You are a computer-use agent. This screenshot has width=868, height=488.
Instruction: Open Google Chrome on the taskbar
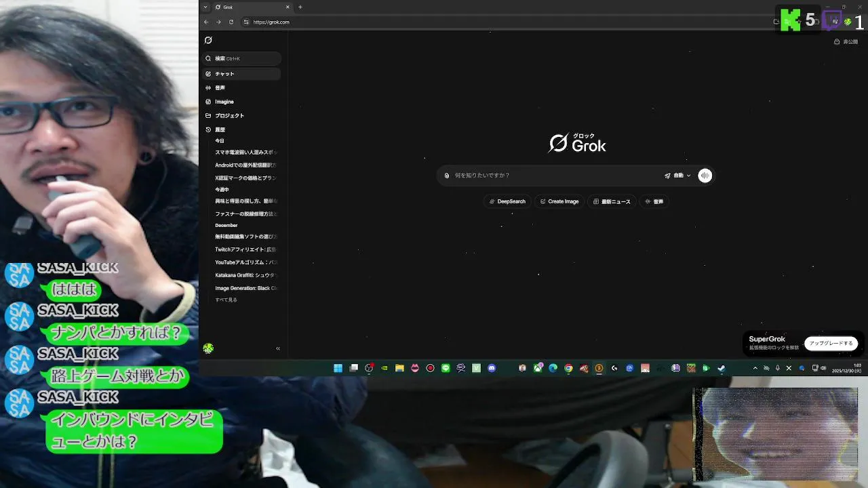tap(568, 368)
